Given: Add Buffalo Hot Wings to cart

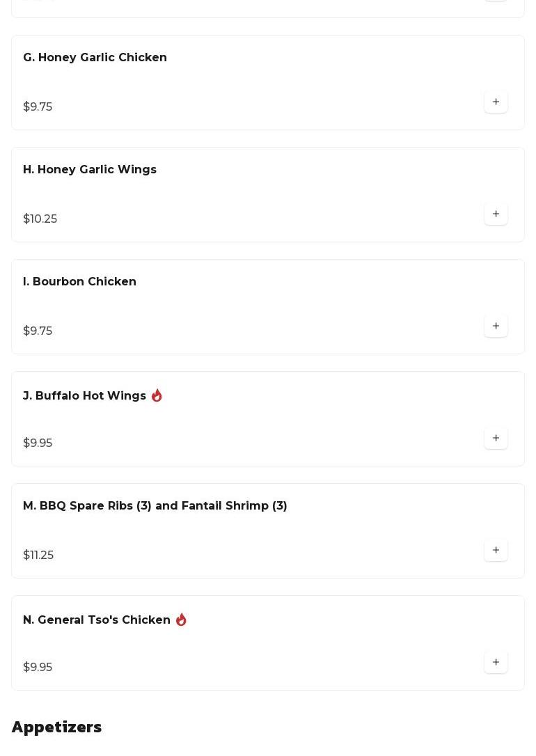Looking at the screenshot, I should [496, 438].
